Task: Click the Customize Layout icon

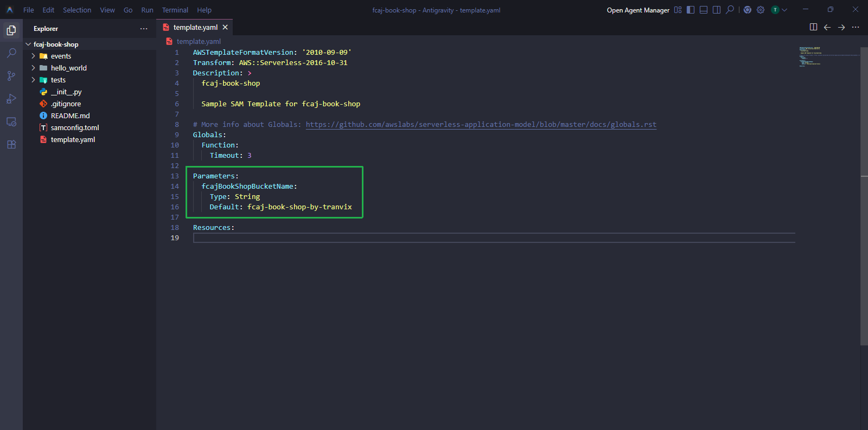Action: [x=678, y=10]
